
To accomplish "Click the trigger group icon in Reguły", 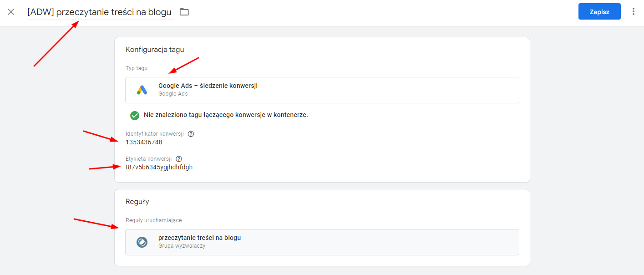I will tap(142, 241).
